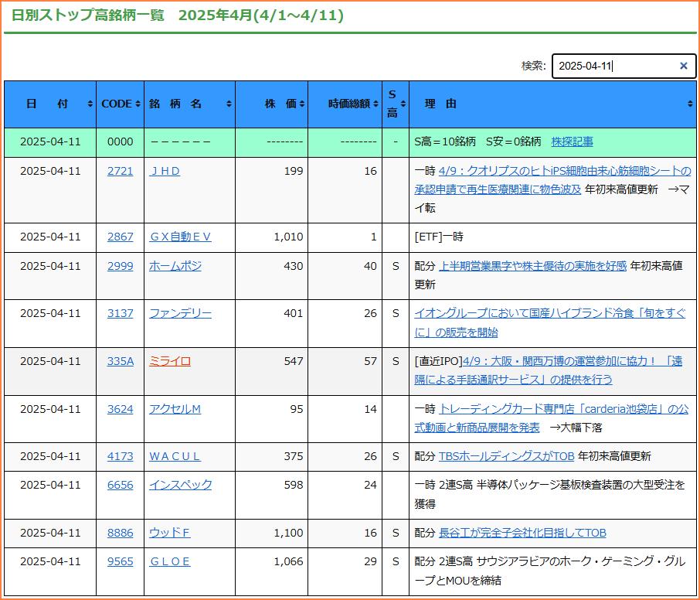Select the 0000 code cell in summary row
Image resolution: width=700 pixels, height=600 pixels.
[120, 142]
